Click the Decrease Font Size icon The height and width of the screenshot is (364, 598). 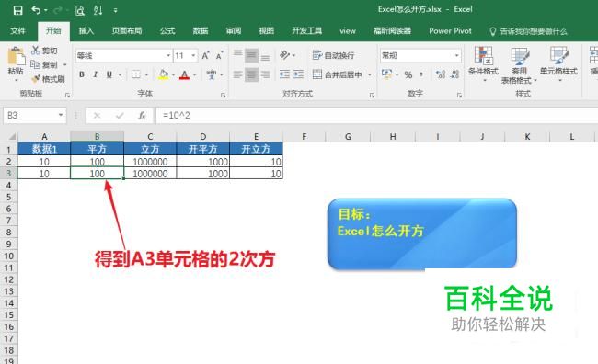coord(219,56)
